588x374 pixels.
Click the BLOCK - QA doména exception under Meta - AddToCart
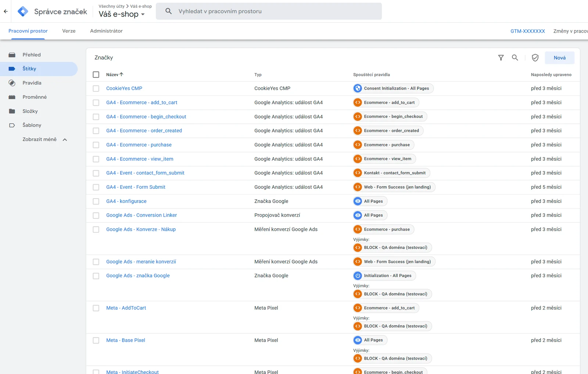[x=392, y=326]
